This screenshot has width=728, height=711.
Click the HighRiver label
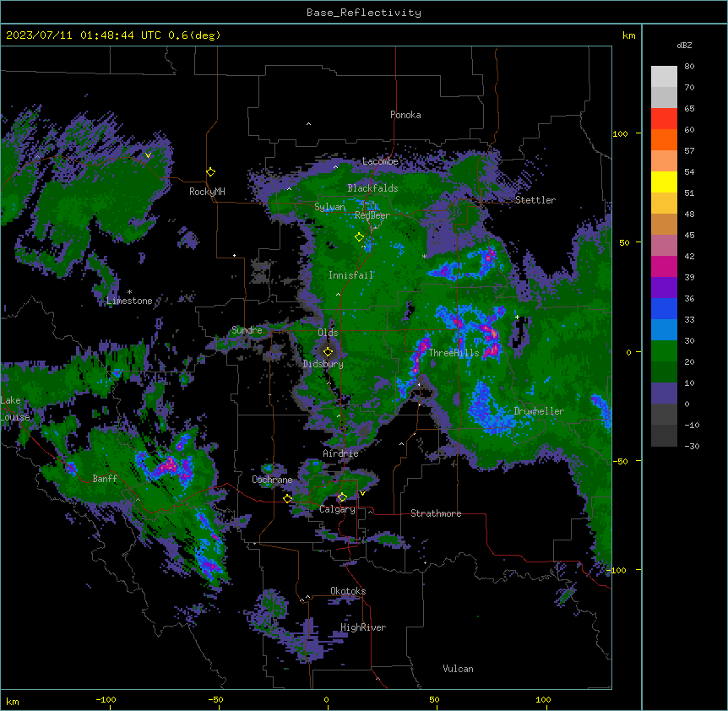coord(363,627)
